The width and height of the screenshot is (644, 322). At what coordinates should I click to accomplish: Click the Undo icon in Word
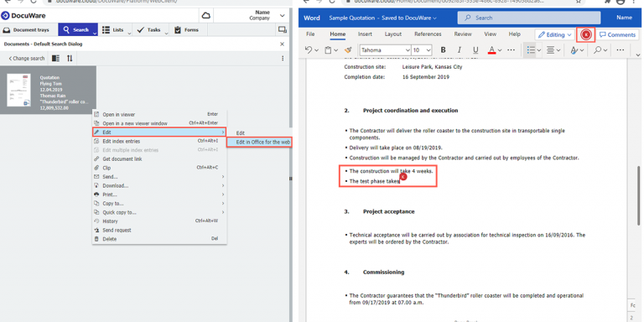309,50
